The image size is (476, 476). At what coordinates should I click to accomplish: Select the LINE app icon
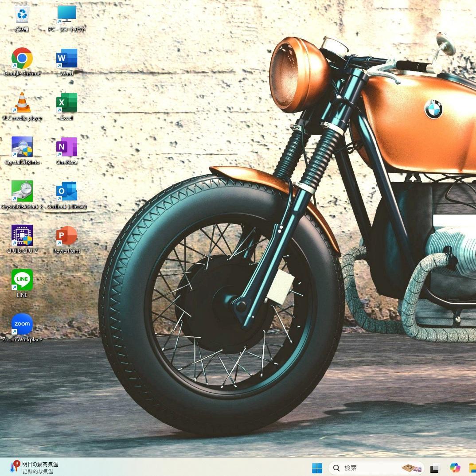22,280
